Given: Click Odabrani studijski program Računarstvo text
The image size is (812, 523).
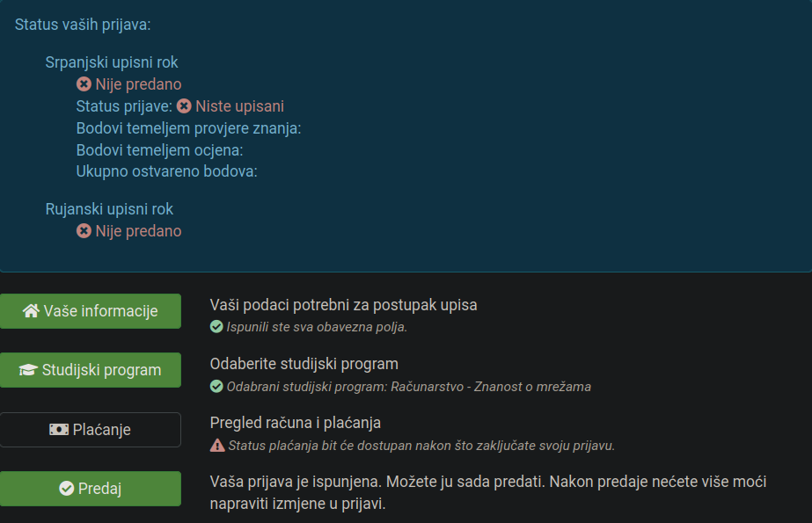Looking at the screenshot, I should click(x=408, y=387).
